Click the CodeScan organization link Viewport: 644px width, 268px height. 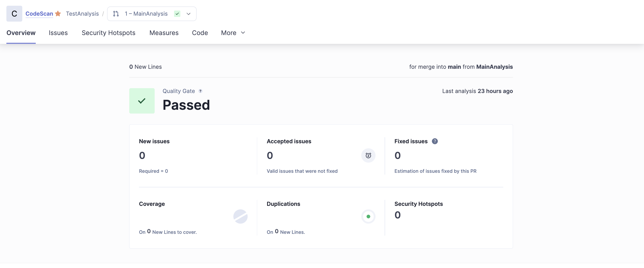[x=39, y=14]
